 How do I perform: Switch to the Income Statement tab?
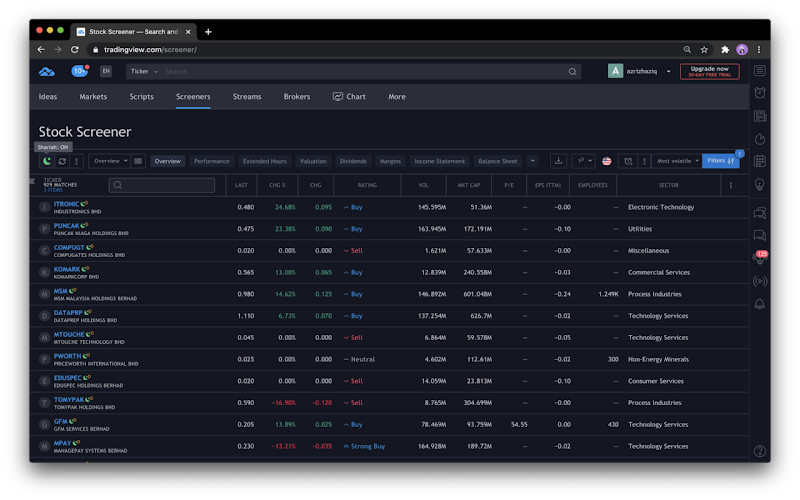point(439,161)
